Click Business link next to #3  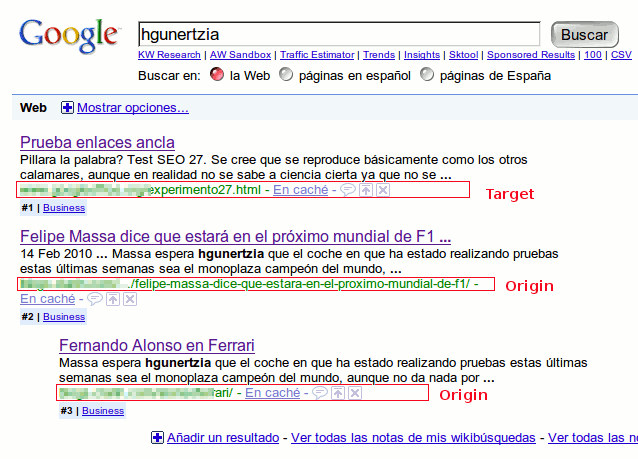103,411
